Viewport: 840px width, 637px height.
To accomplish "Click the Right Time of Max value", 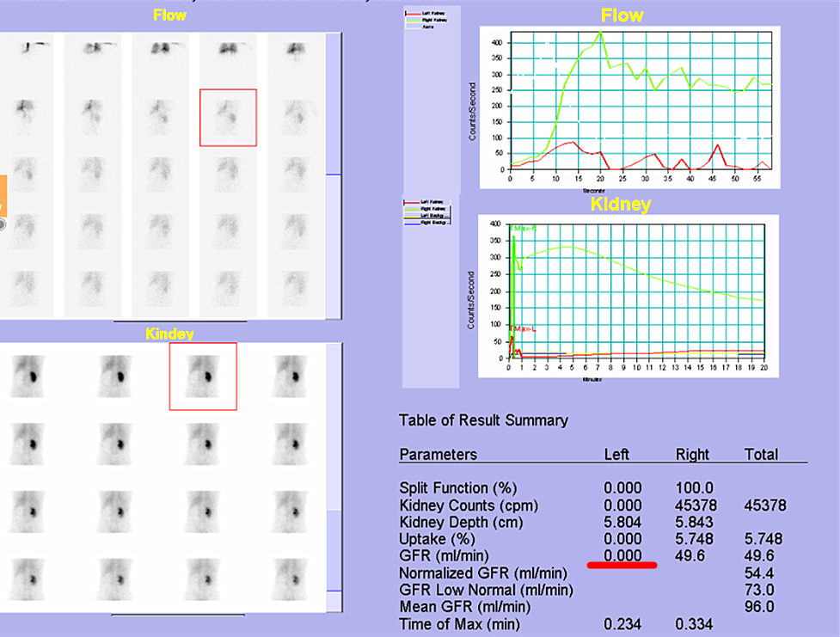I will click(693, 624).
